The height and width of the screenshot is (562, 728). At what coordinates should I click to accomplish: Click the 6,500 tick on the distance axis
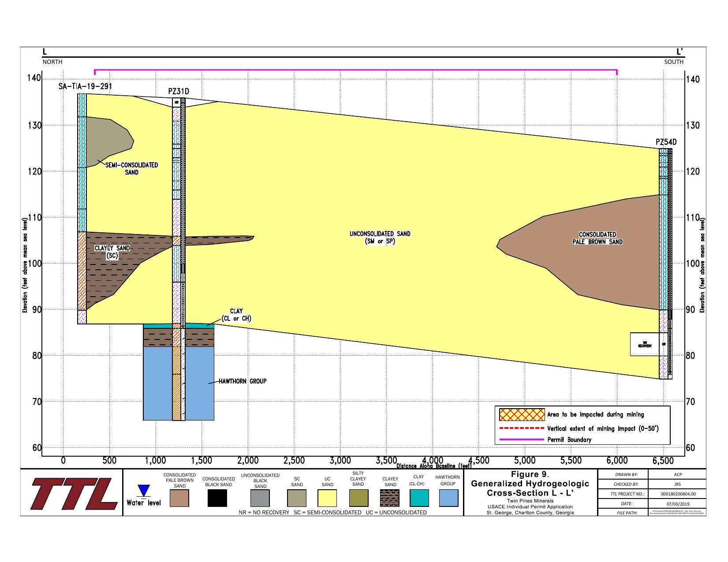click(x=663, y=461)
